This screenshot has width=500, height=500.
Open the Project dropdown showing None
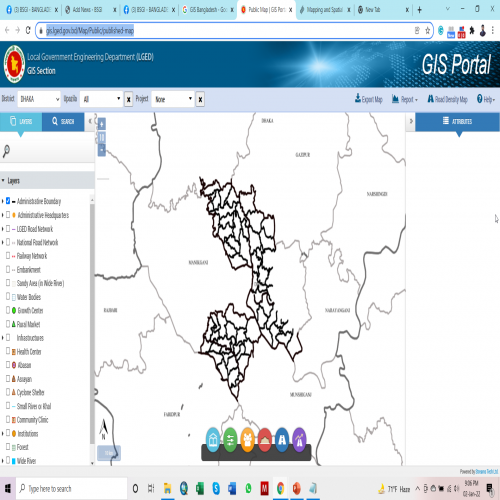[x=173, y=99]
